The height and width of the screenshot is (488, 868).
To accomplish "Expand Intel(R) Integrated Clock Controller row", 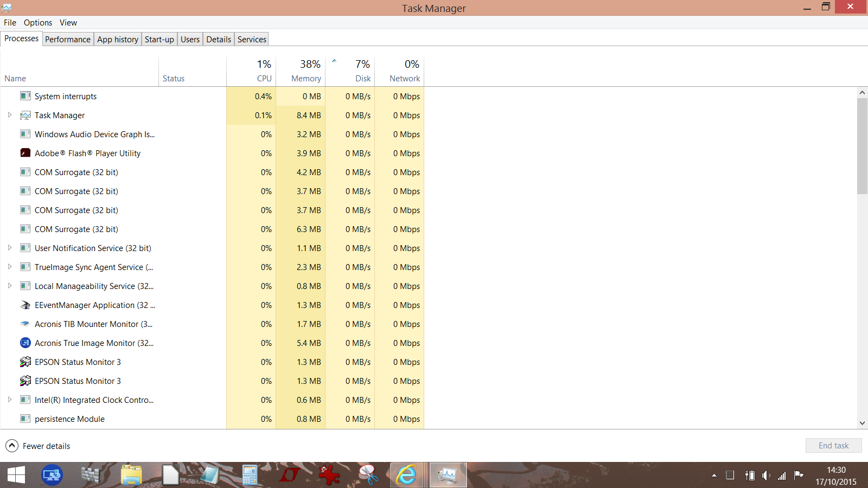I will (10, 400).
